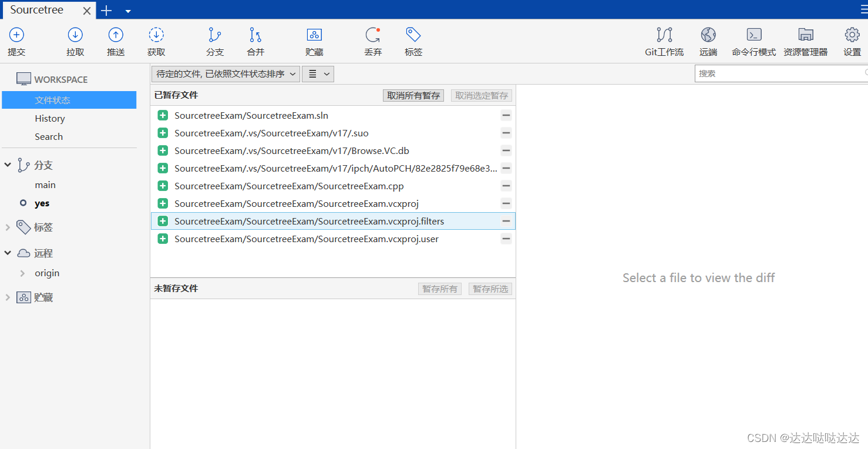Screen dimensions: 868x449
Task: Click 取消选定暂存 button
Action: pyautogui.click(x=482, y=95)
